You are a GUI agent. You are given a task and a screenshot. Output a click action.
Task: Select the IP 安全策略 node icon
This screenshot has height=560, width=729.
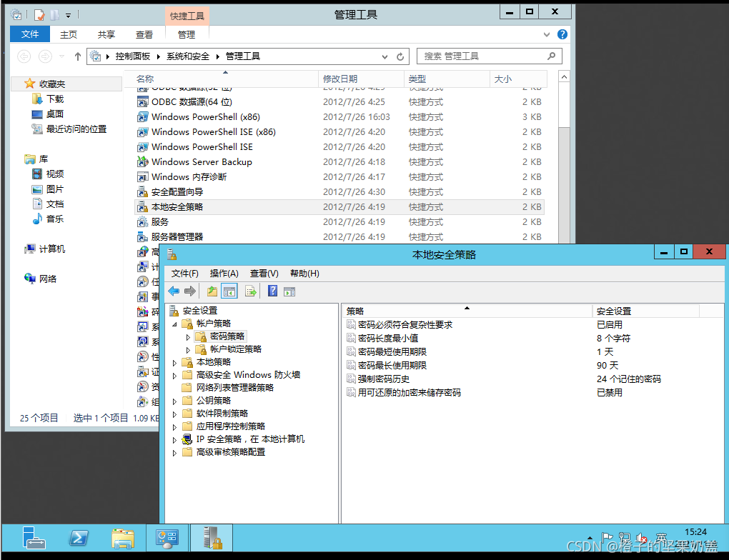(x=186, y=439)
